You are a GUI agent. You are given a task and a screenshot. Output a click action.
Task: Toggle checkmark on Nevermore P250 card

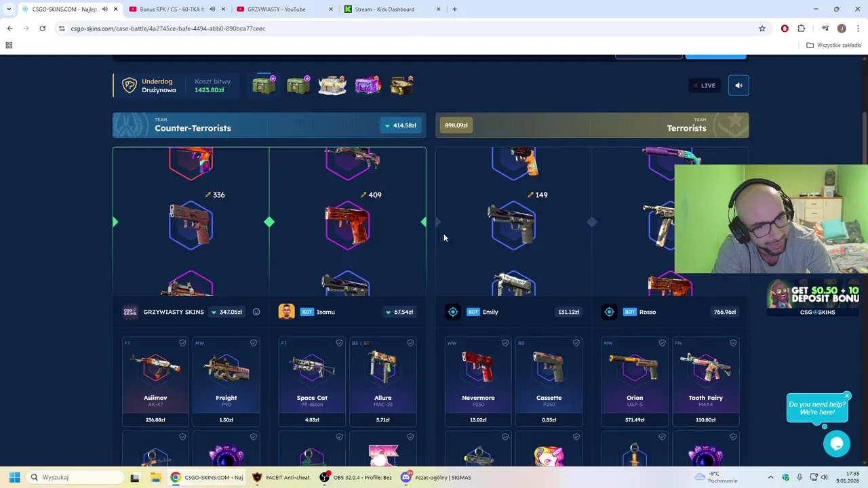(505, 343)
